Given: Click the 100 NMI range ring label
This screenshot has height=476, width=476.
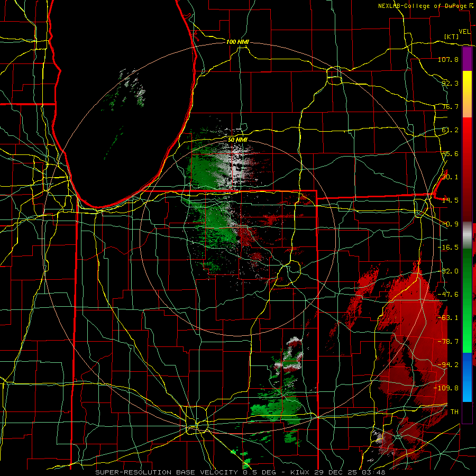Looking at the screenshot, I should (x=237, y=42).
